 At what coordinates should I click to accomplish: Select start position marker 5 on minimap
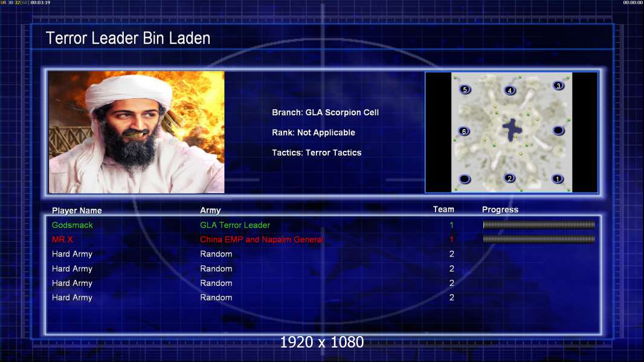(465, 89)
